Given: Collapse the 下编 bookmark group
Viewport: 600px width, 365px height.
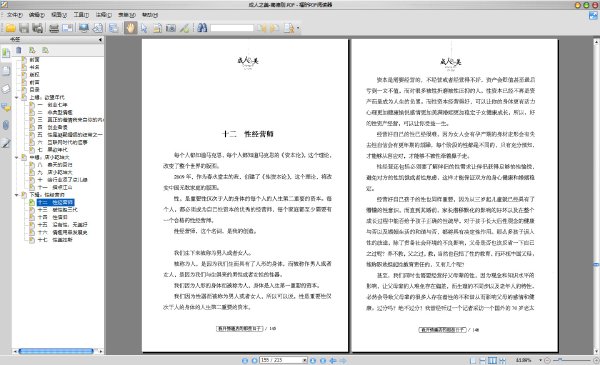Looking at the screenshot, I should coord(16,195).
